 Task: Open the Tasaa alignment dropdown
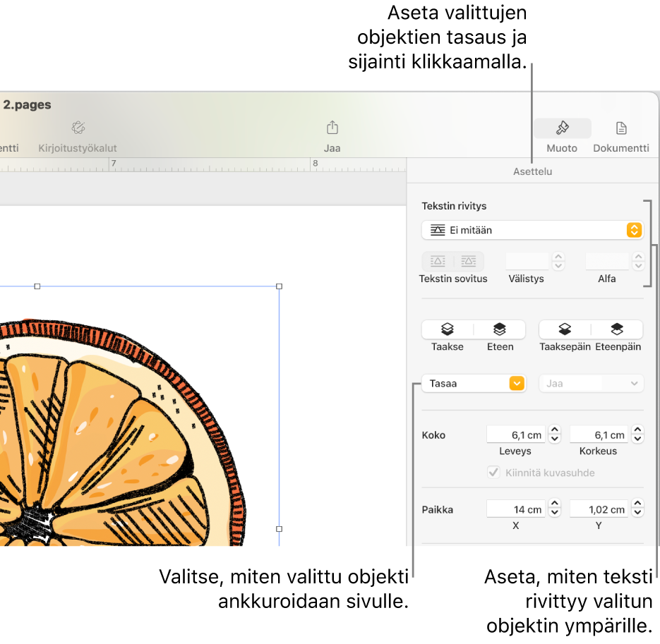(474, 383)
